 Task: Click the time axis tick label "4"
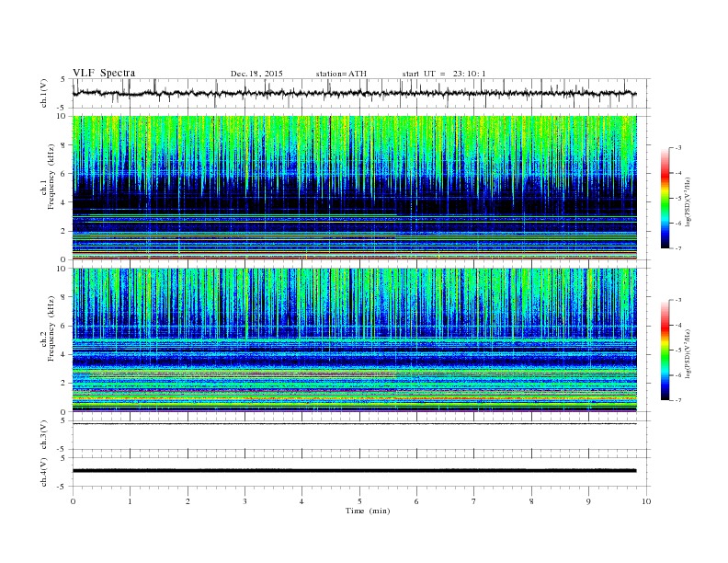(x=301, y=501)
